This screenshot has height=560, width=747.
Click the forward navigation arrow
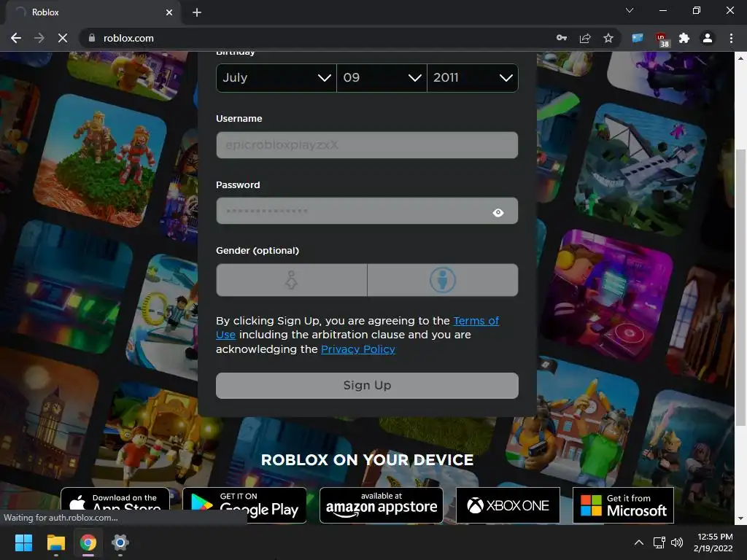[39, 38]
